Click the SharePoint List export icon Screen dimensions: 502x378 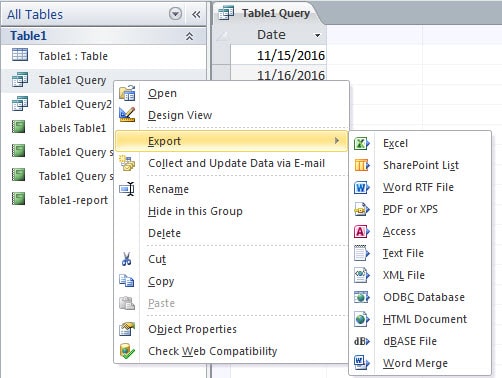362,165
